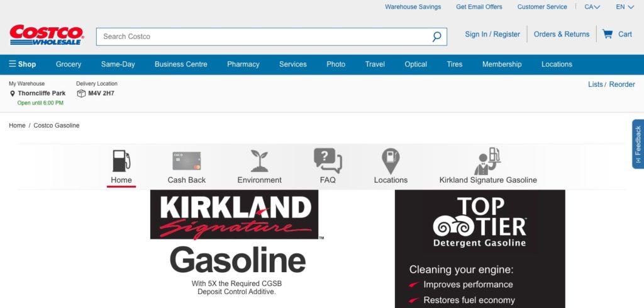Go to Business Centre

coord(180,64)
